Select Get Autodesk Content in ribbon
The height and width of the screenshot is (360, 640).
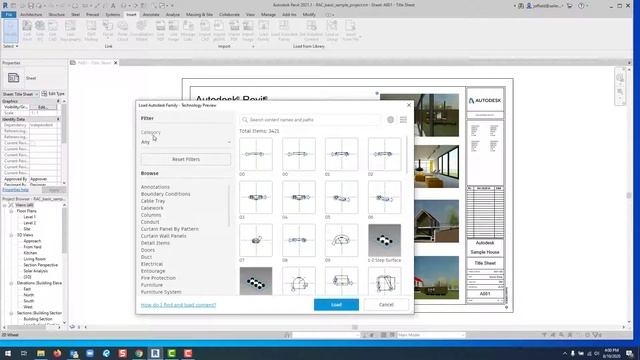coord(311,31)
